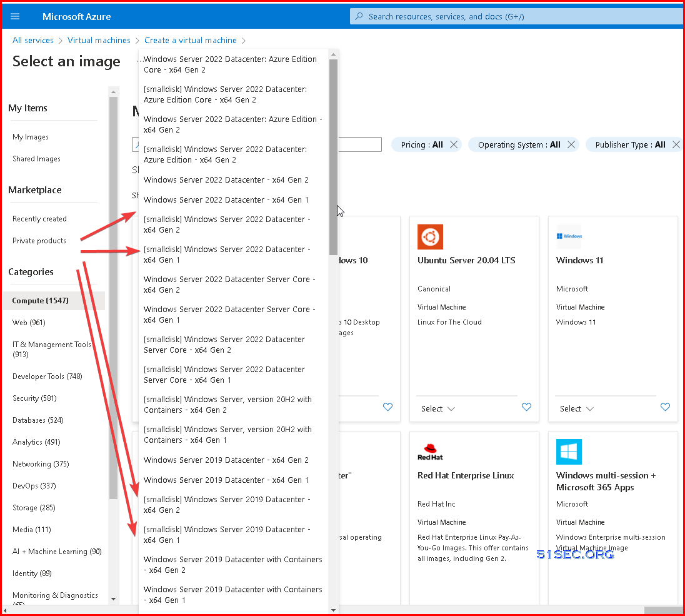Viewport: 685px width, 616px height.
Task: Click the category sidebar's scroll down arrow
Action: (113, 599)
